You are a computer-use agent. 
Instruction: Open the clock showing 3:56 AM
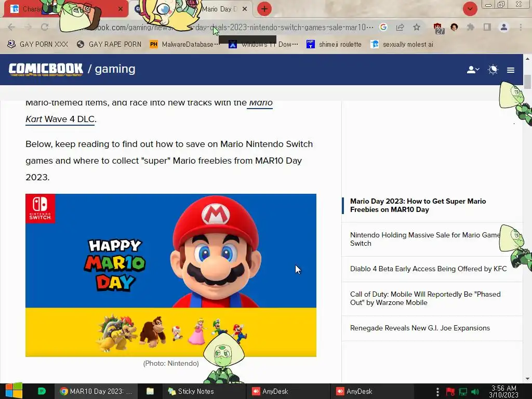coord(504,392)
